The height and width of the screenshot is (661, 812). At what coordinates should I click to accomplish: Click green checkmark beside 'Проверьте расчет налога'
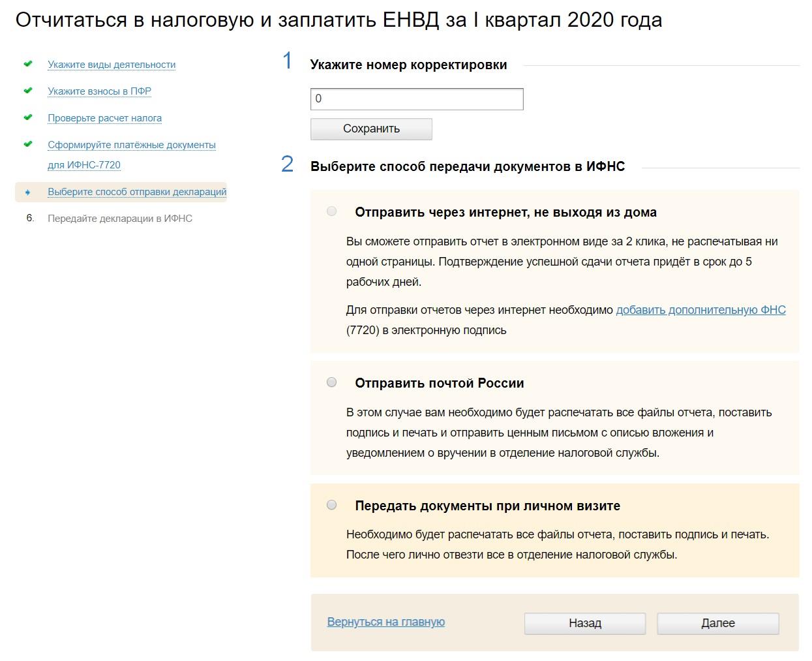click(28, 117)
